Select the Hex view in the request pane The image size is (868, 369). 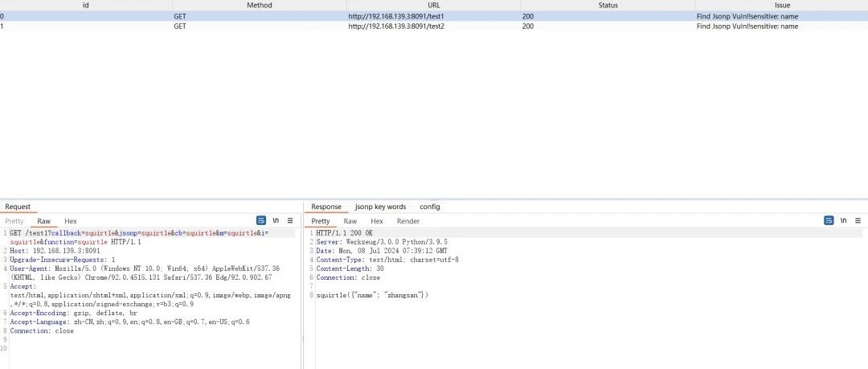(71, 221)
